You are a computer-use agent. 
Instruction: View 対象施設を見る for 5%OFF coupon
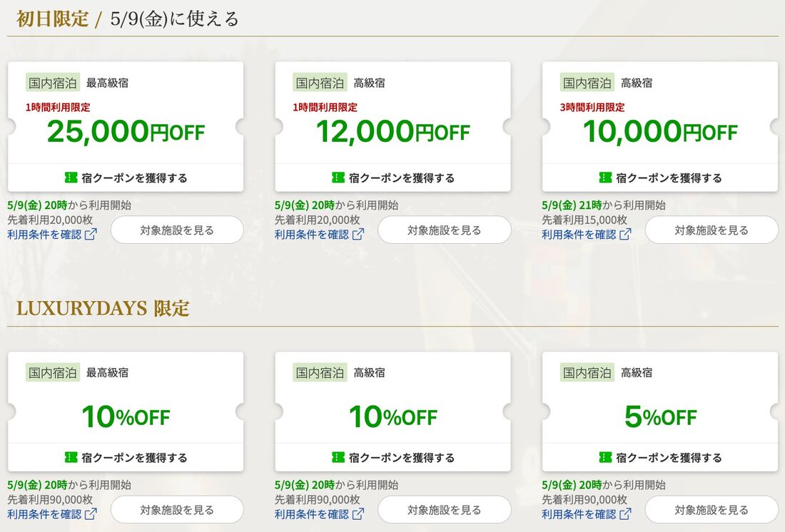point(712,510)
